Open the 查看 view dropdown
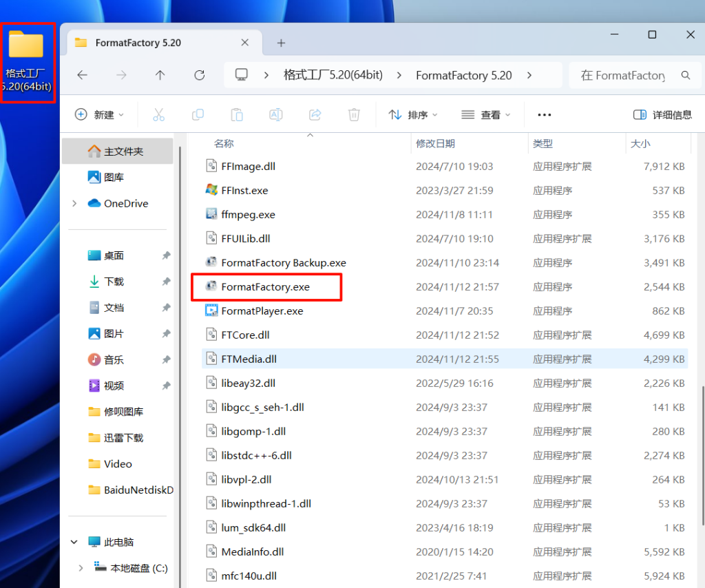 486,114
